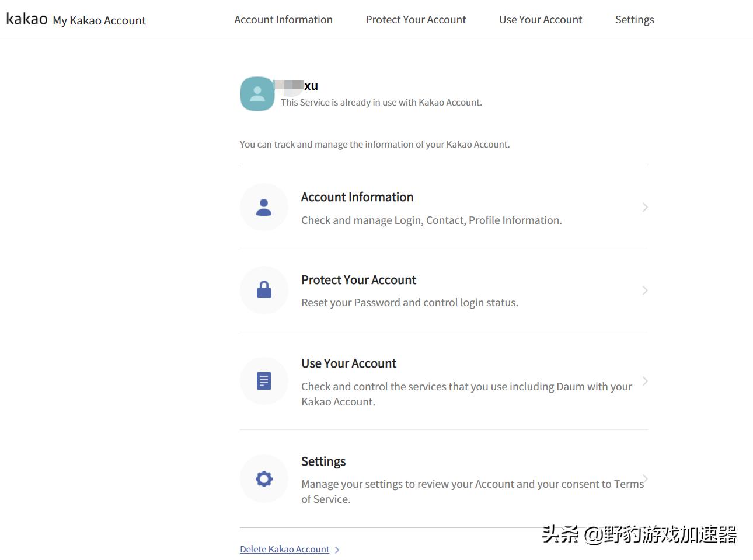The width and height of the screenshot is (753, 560).
Task: Open Settings via the gear icon
Action: pos(264,478)
